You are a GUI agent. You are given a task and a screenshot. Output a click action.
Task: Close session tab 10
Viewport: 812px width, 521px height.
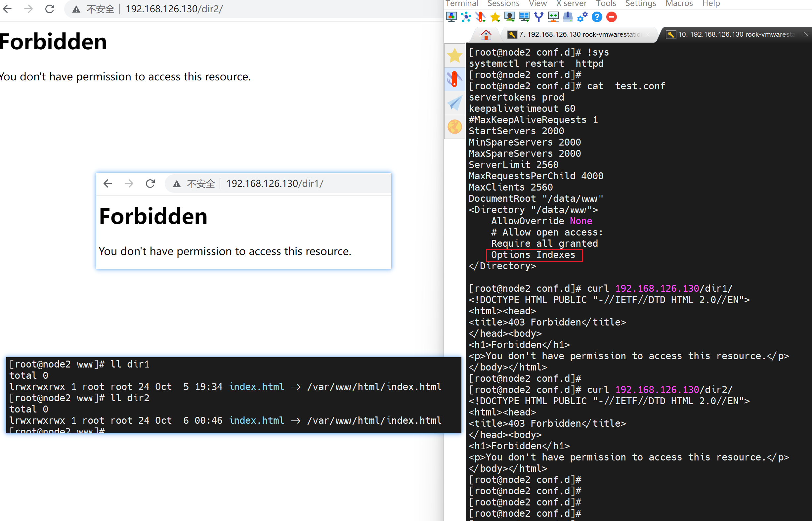tap(806, 34)
